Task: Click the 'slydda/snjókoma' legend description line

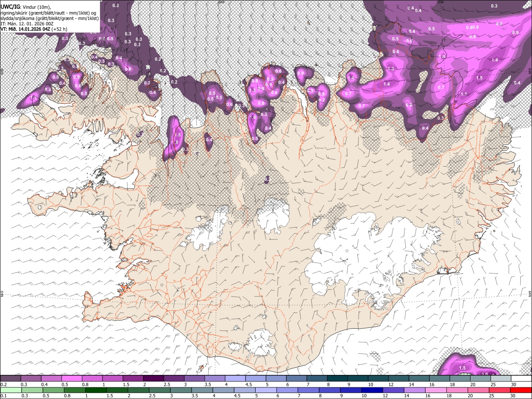Action: pos(49,18)
